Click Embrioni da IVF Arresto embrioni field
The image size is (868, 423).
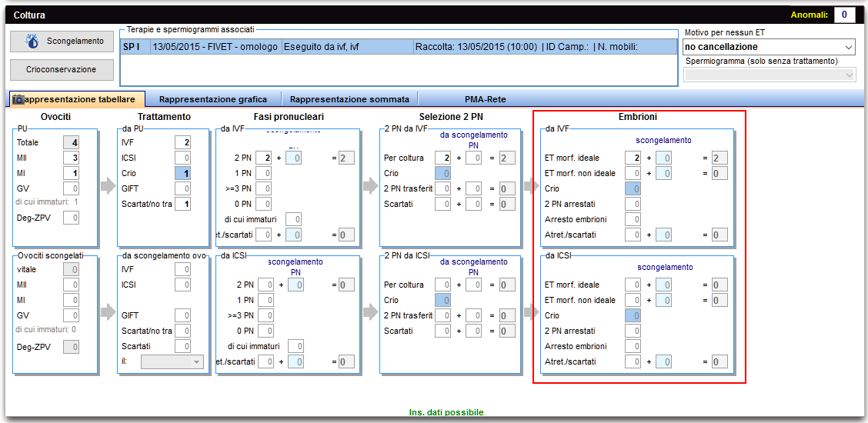(x=633, y=220)
